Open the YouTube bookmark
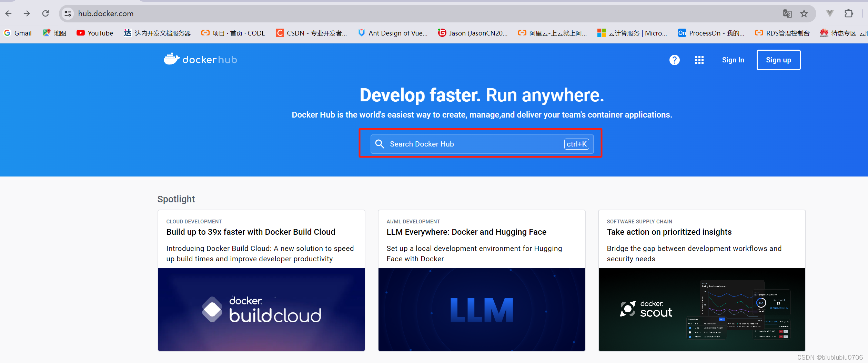This screenshot has height=363, width=868. click(94, 33)
